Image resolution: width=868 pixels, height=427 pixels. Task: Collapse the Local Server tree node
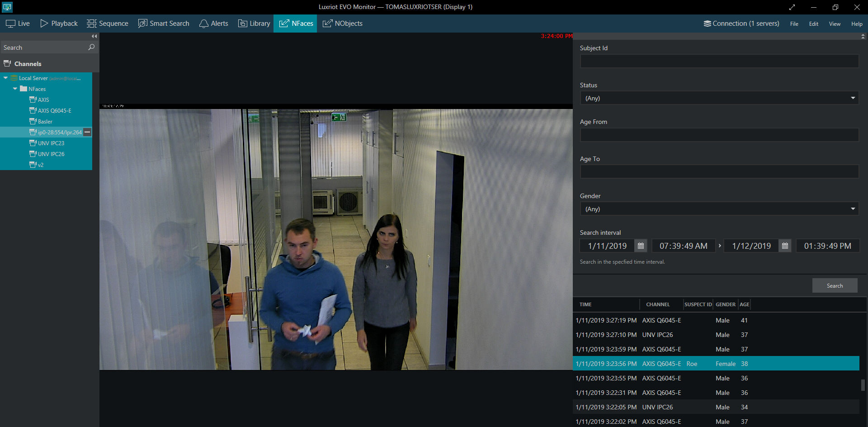pos(5,78)
